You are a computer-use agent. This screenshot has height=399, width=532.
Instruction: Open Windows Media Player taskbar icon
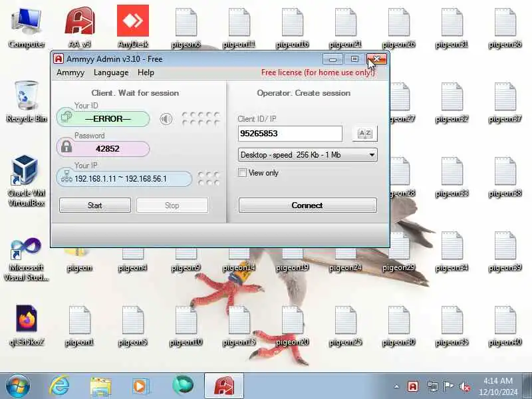pyautogui.click(x=140, y=386)
